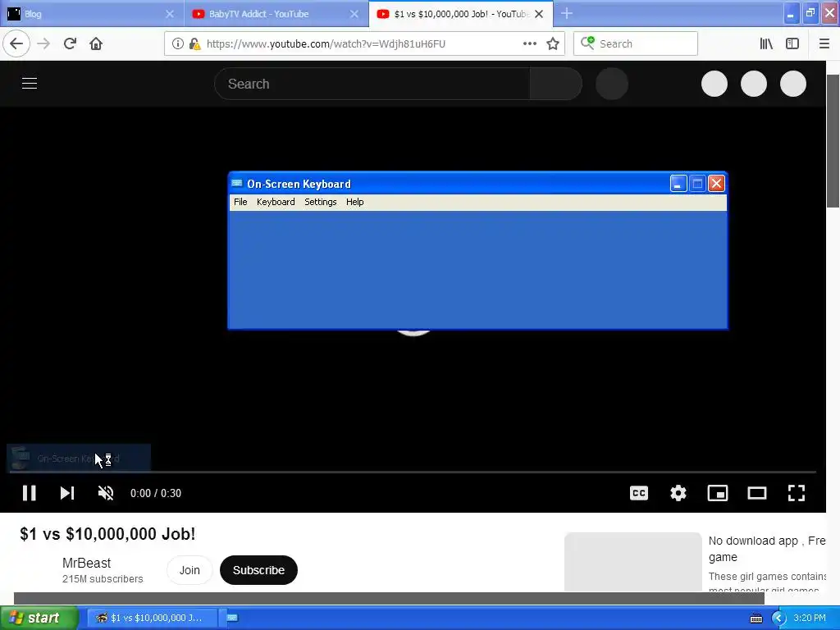Open the browser Library icon
The width and height of the screenshot is (840, 630).
pos(766,44)
